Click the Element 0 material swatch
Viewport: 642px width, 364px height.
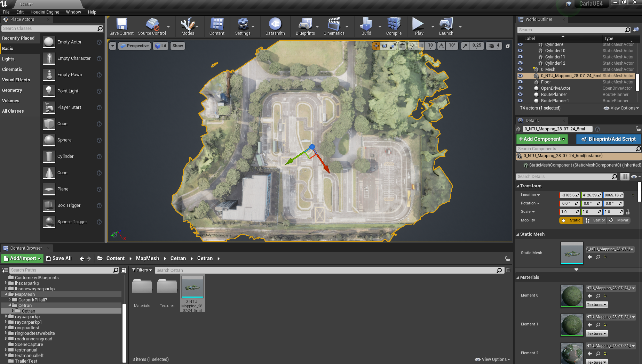click(572, 296)
